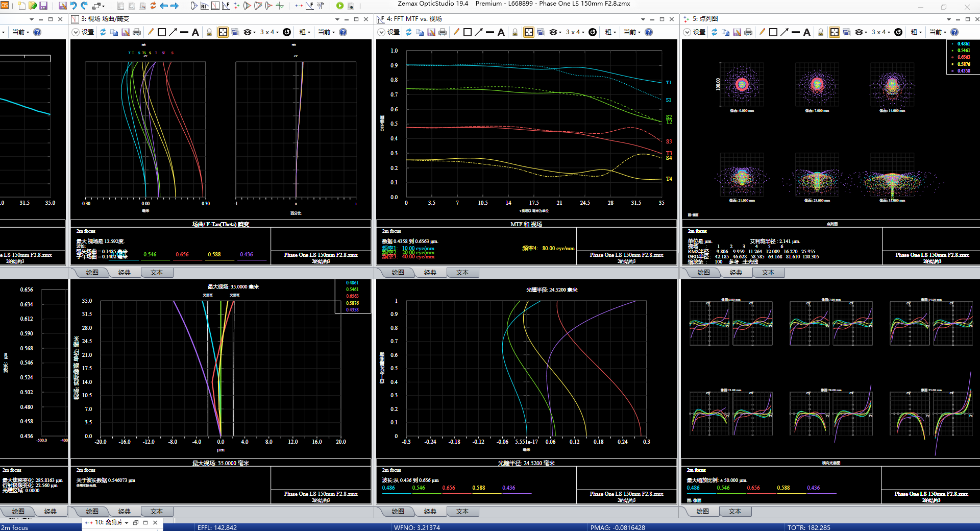Viewport: 980px width, 531px height.
Task: Click 设置 settings button in spot diagram window
Action: 699,32
